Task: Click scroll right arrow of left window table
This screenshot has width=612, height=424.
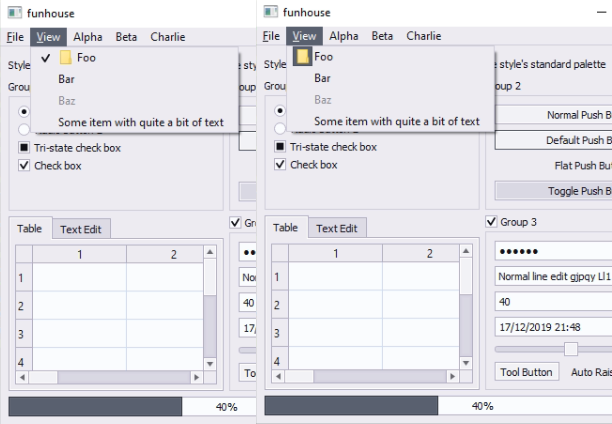Action: [x=196, y=377]
